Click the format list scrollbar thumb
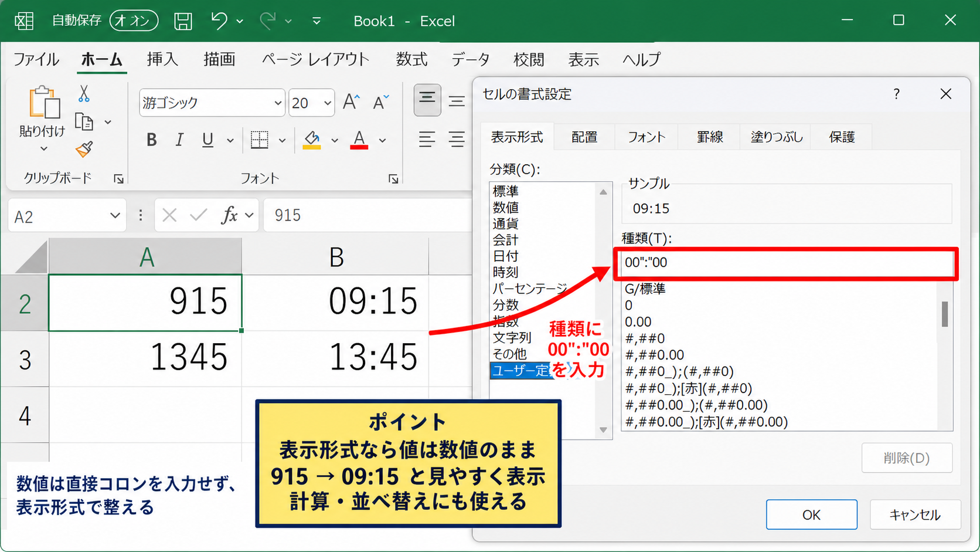This screenshot has height=552, width=980. tap(945, 314)
